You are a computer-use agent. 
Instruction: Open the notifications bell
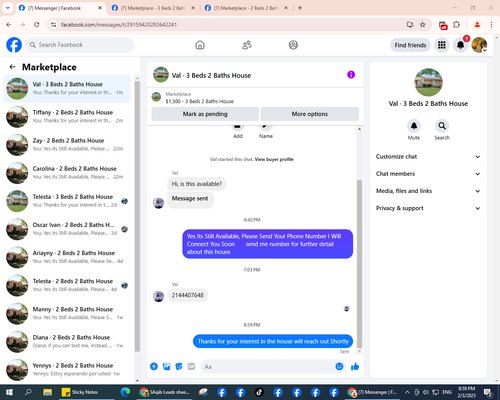pyautogui.click(x=460, y=45)
